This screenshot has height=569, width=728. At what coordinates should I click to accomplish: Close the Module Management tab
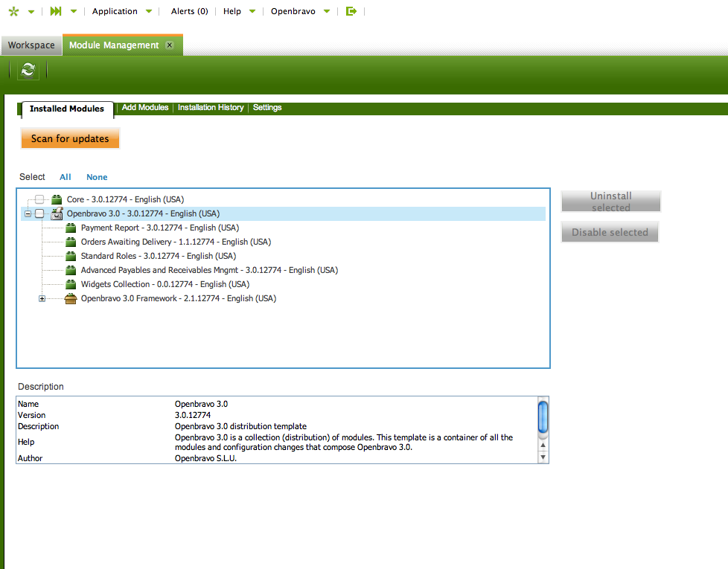pos(170,45)
